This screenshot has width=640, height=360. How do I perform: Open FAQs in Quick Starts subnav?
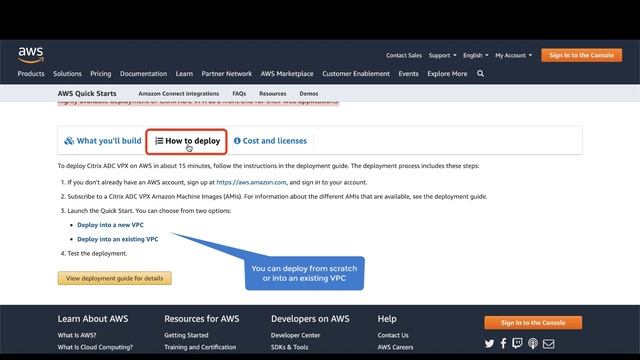pos(239,93)
